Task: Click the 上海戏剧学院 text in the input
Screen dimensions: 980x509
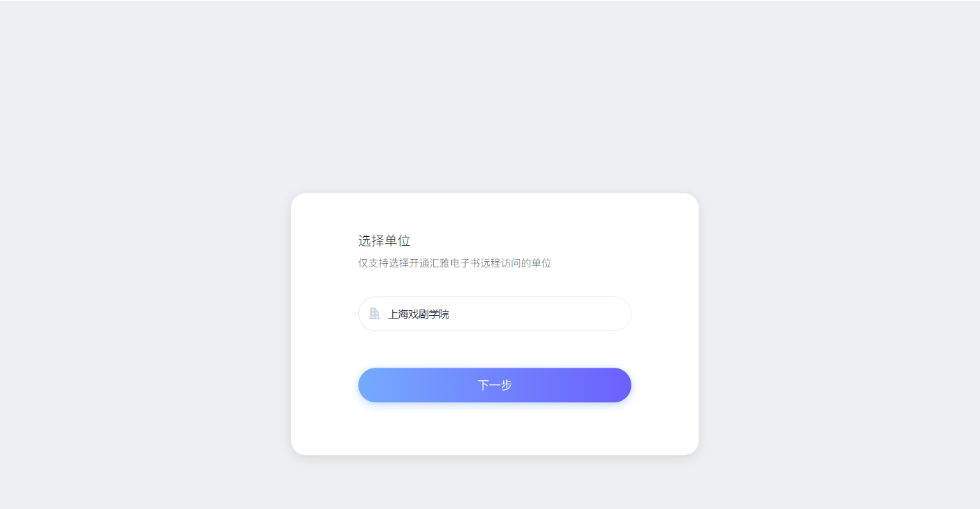Action: tap(419, 314)
